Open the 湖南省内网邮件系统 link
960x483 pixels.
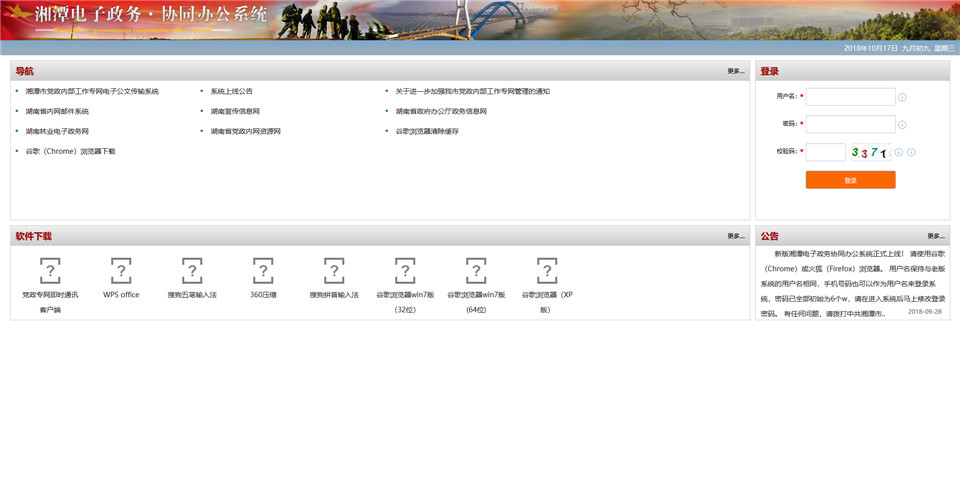pos(57,112)
